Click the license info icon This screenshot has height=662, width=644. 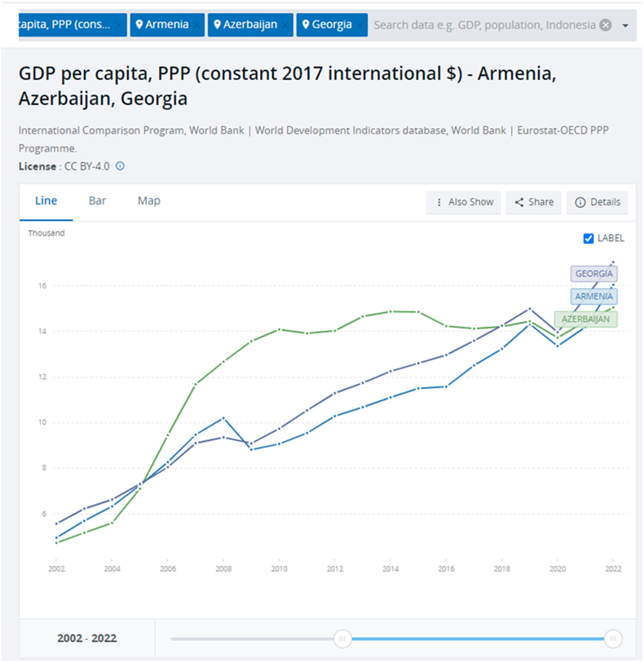point(120,166)
